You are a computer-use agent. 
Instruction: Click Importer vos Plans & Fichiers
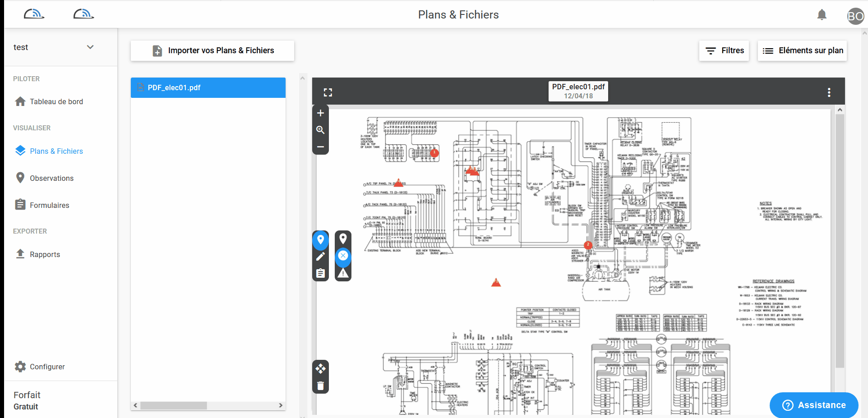pos(212,51)
